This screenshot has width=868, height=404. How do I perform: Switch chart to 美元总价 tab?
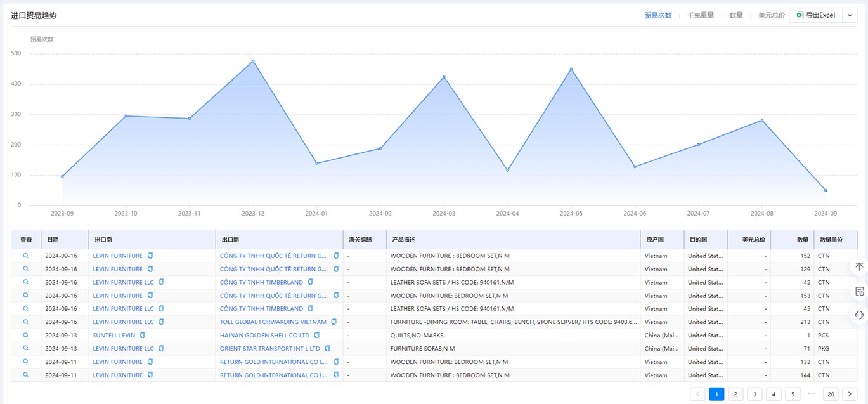point(771,15)
